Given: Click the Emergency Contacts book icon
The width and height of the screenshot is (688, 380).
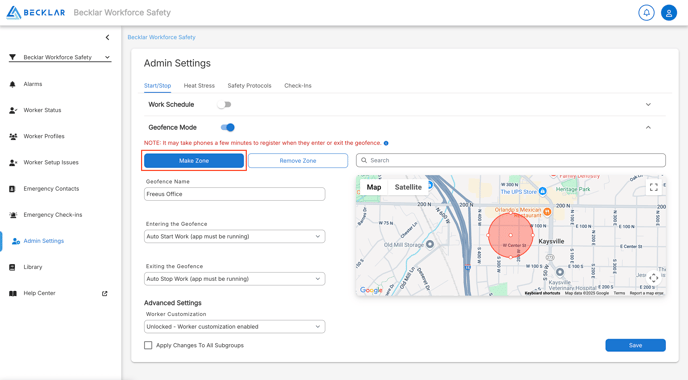Looking at the screenshot, I should point(12,189).
